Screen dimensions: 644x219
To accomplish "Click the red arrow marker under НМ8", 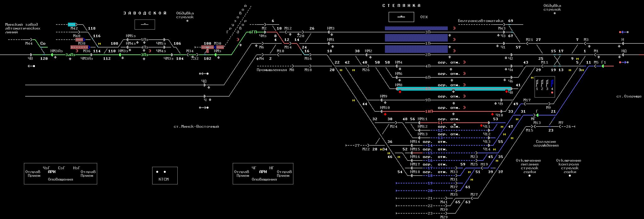I will pyautogui.click(x=400, y=92).
